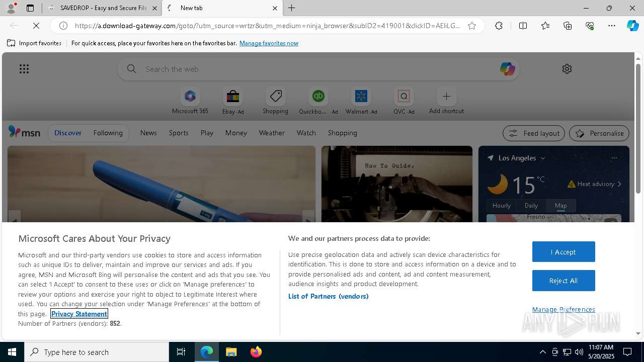The width and height of the screenshot is (644, 362).
Task: Open Split screen icon
Action: 523,26
